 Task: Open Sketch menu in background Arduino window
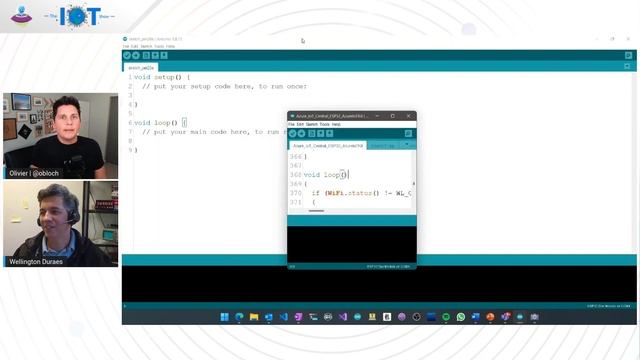[146, 47]
